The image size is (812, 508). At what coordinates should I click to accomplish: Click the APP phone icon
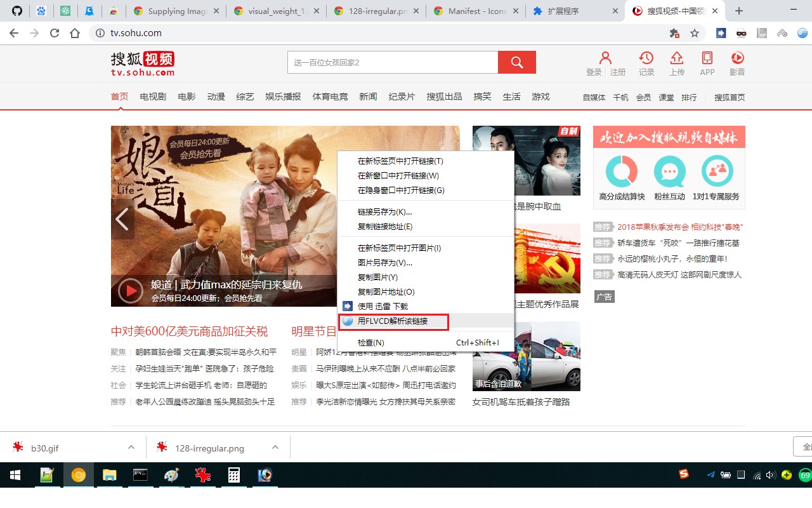tap(707, 58)
